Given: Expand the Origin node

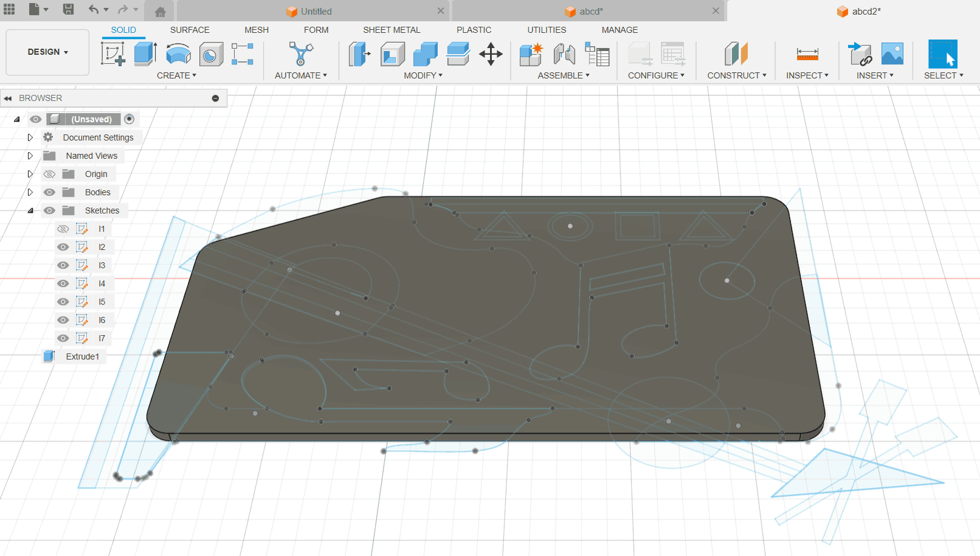Looking at the screenshot, I should coord(30,174).
